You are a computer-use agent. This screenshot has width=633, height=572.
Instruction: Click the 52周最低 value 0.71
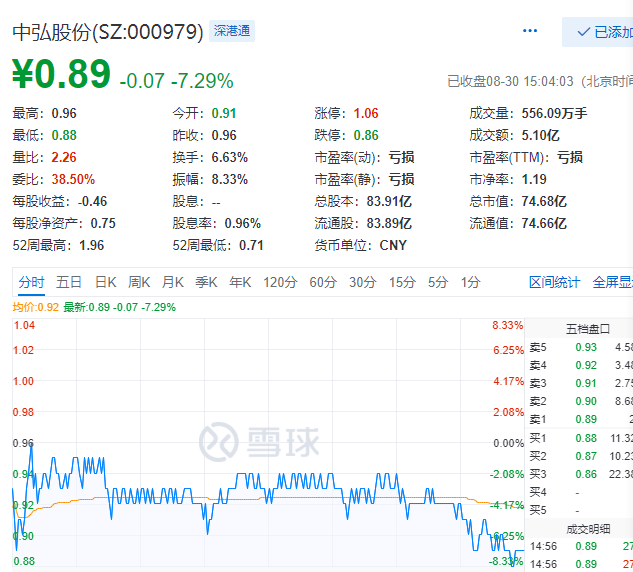click(251, 245)
